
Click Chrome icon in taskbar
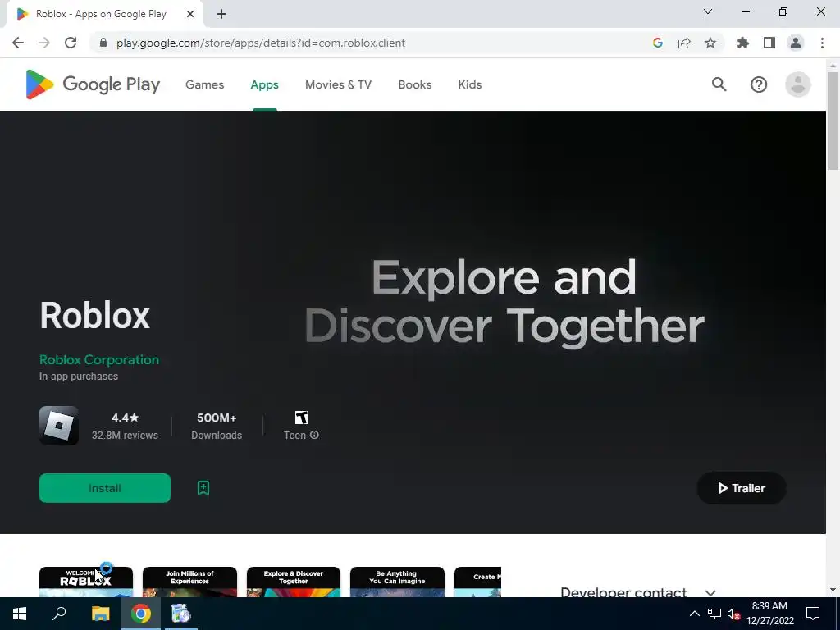point(141,614)
